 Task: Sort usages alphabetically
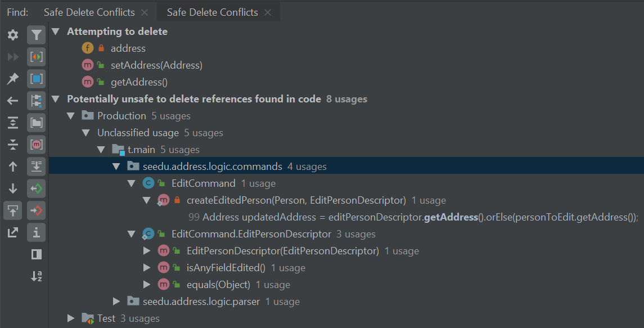point(37,276)
